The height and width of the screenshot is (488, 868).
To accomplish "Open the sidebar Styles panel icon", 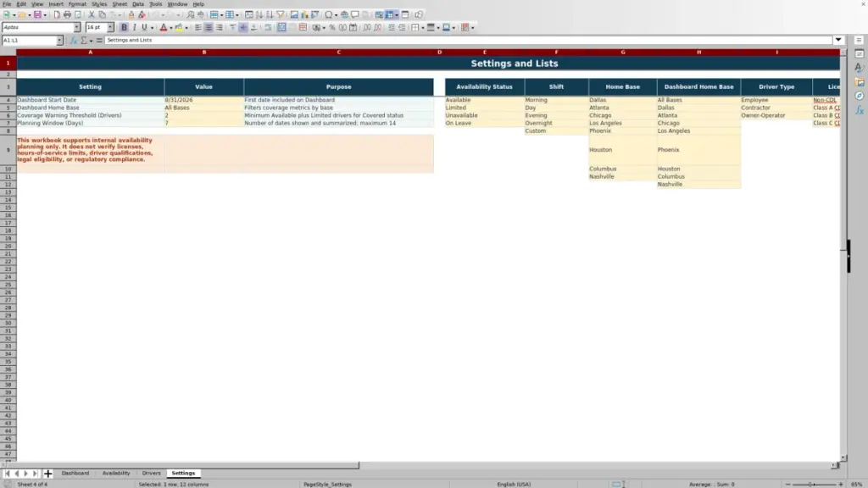I will [860, 68].
